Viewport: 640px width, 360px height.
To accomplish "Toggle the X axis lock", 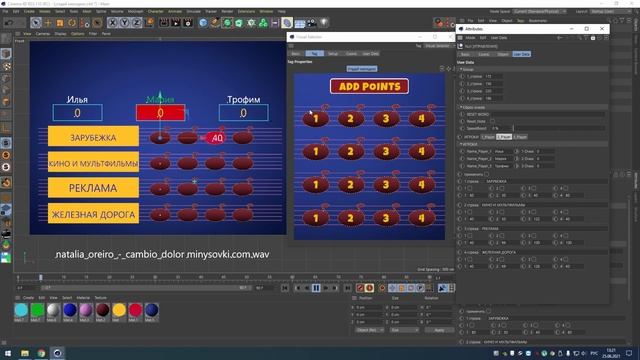I will click(x=113, y=23).
